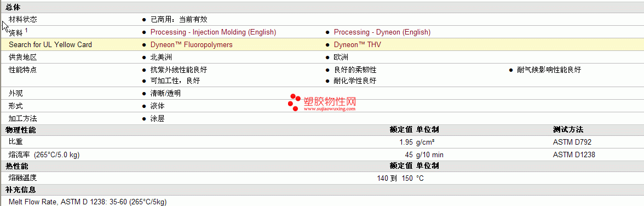Click the 供货地区 row label

point(22,57)
